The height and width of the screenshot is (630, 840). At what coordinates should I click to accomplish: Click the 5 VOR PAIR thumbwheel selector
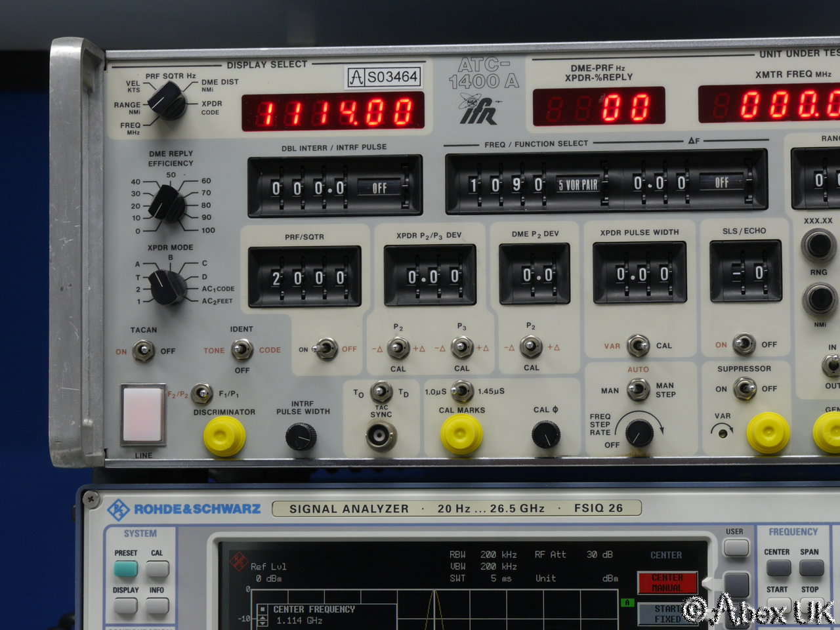pos(578,185)
